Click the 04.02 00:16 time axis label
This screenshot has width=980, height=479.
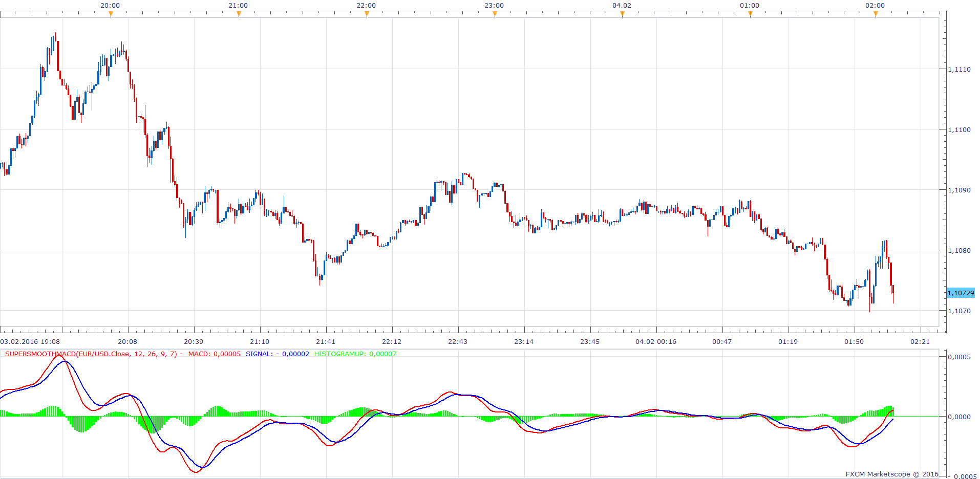point(656,341)
